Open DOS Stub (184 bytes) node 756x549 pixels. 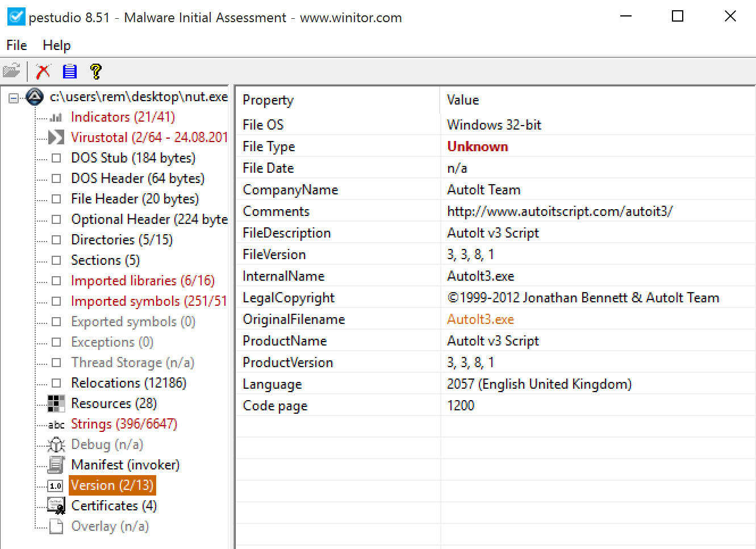pos(133,158)
